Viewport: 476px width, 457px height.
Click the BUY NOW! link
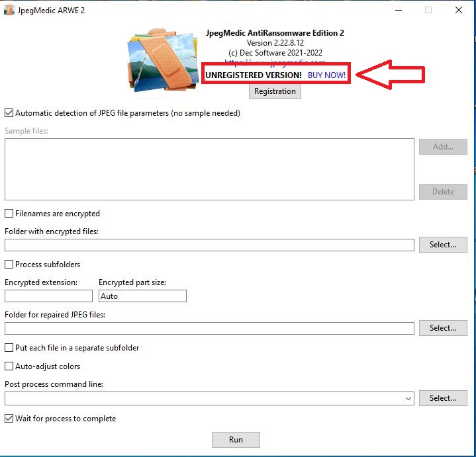326,75
